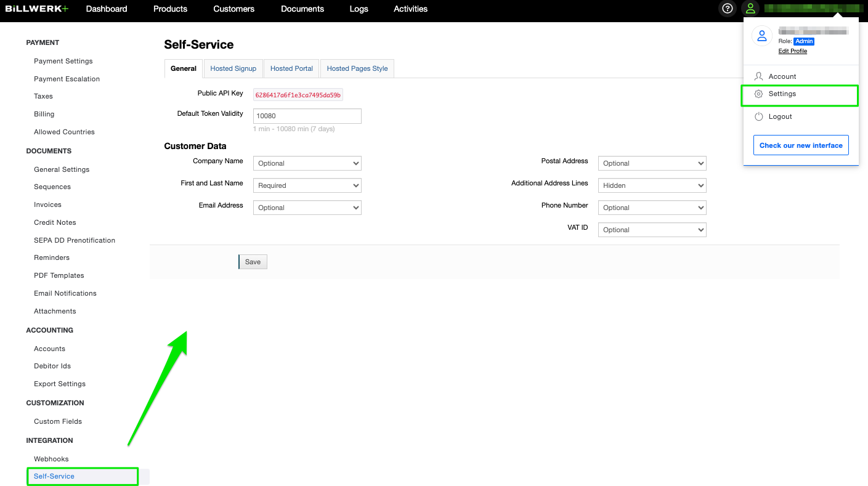Open the Logs menu
Screen dimensions: 868x486
pyautogui.click(x=359, y=9)
